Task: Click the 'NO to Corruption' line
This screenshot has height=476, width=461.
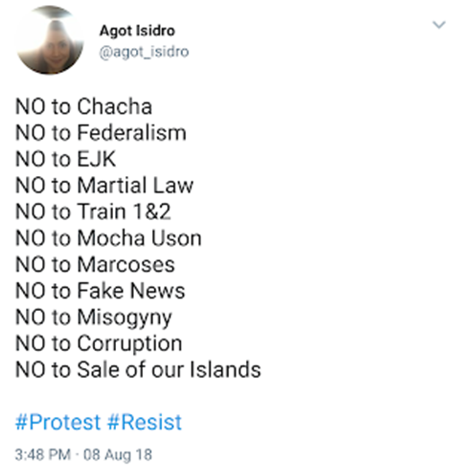Action: click(x=98, y=343)
